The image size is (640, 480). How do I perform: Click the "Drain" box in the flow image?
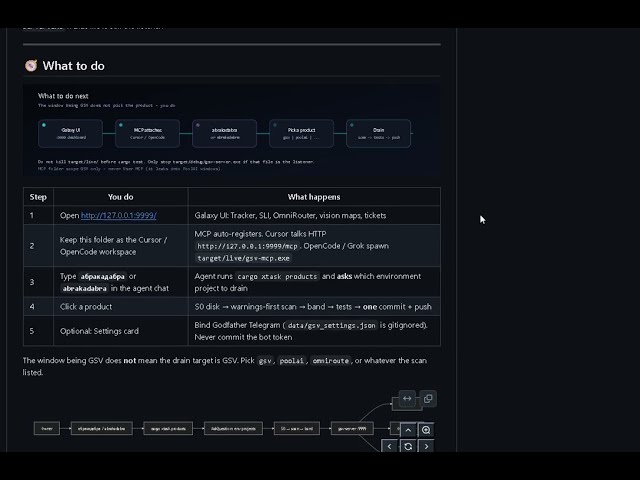click(378, 133)
